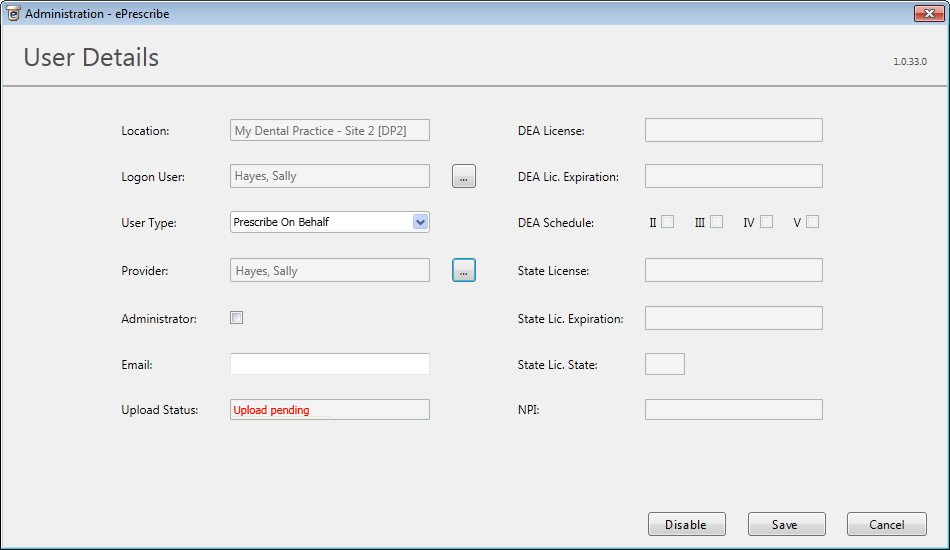This screenshot has width=950, height=550.
Task: Click the browse button next to Provider
Action: coord(463,271)
